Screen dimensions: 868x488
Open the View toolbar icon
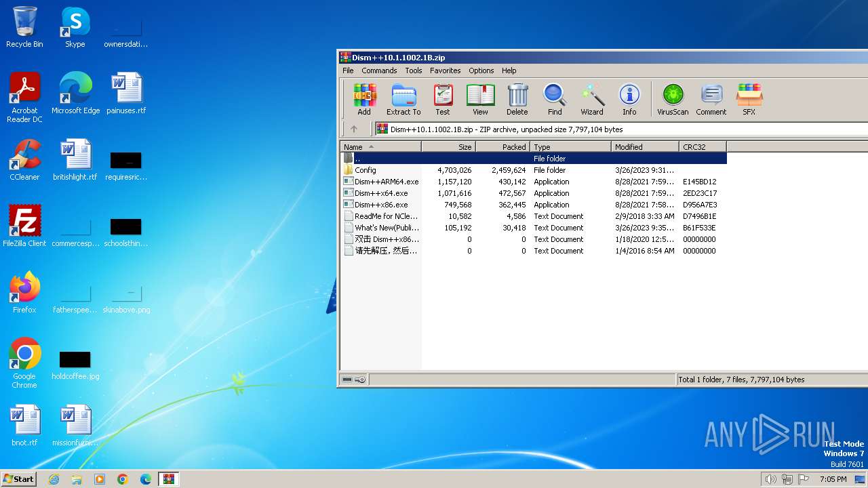[480, 99]
